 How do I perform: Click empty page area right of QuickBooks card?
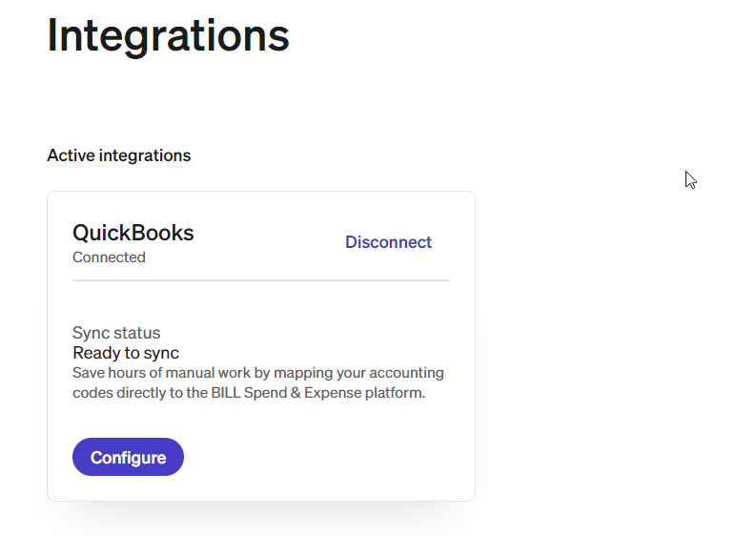pos(610,343)
